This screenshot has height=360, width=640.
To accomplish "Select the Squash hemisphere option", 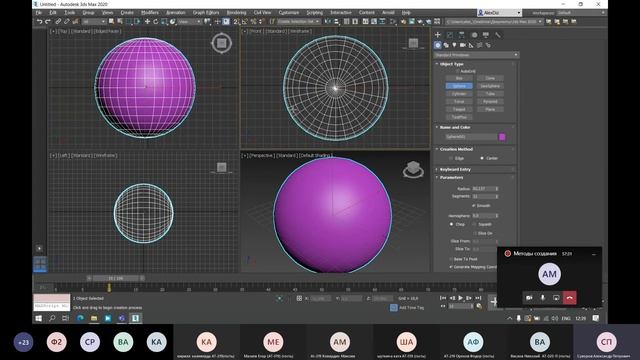I will (x=474, y=224).
